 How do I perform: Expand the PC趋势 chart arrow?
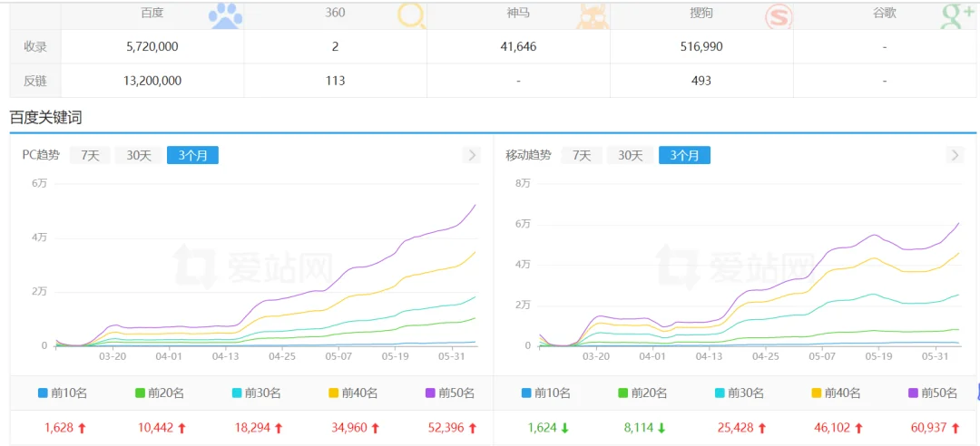472,155
